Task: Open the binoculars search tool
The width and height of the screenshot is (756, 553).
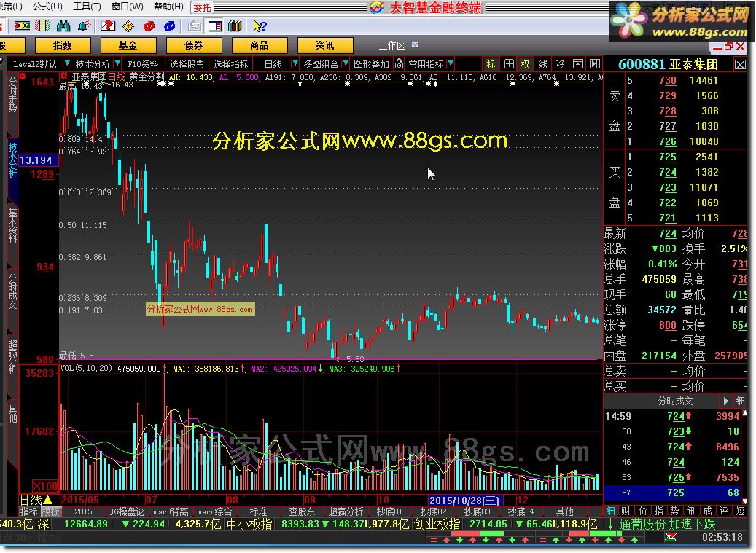Action: click(x=63, y=26)
